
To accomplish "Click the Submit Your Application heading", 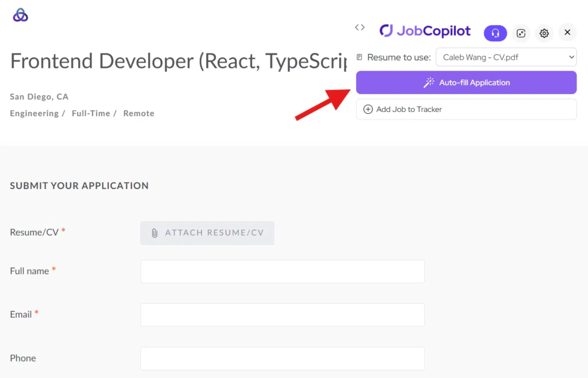I will tap(79, 186).
